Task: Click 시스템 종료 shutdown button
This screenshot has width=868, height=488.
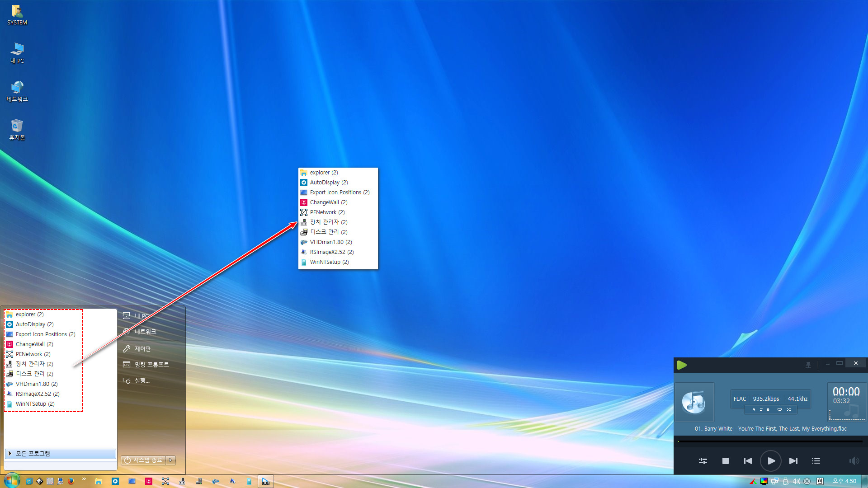Action: 143,460
